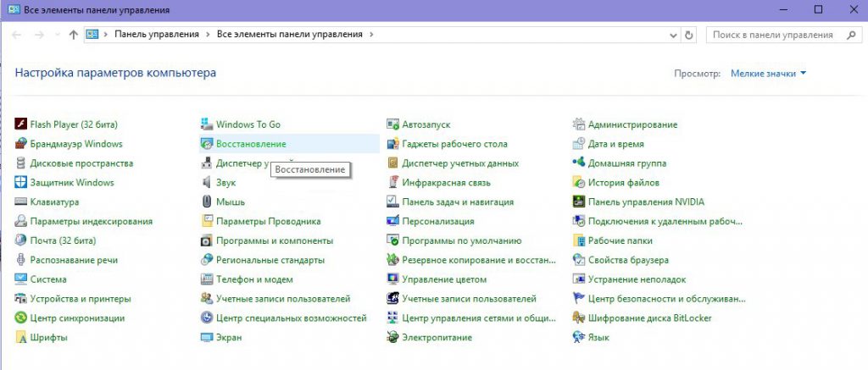Click the Распознавание речи microphone icon
868x370 pixels.
[x=20, y=260]
